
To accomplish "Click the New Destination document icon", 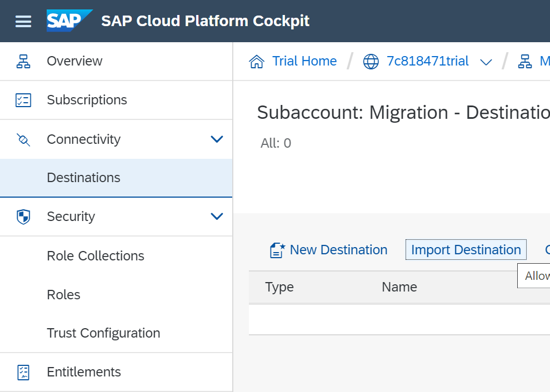I will point(277,250).
